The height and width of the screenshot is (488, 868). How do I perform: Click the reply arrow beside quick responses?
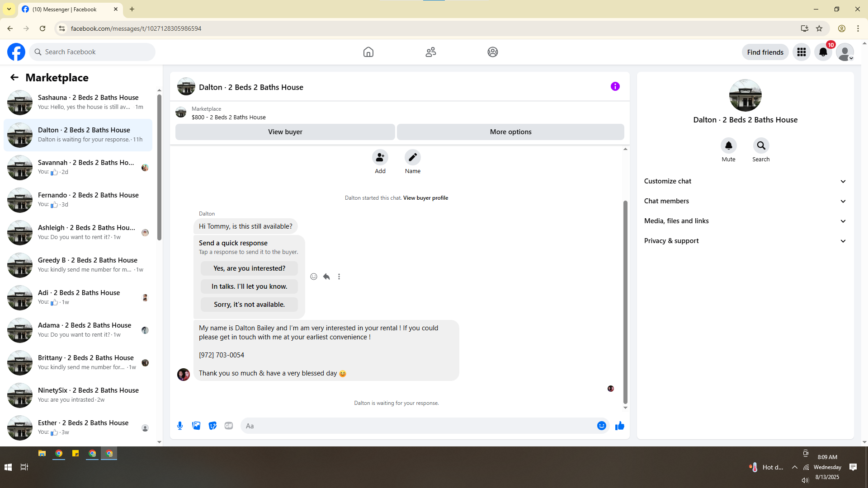(326, 277)
